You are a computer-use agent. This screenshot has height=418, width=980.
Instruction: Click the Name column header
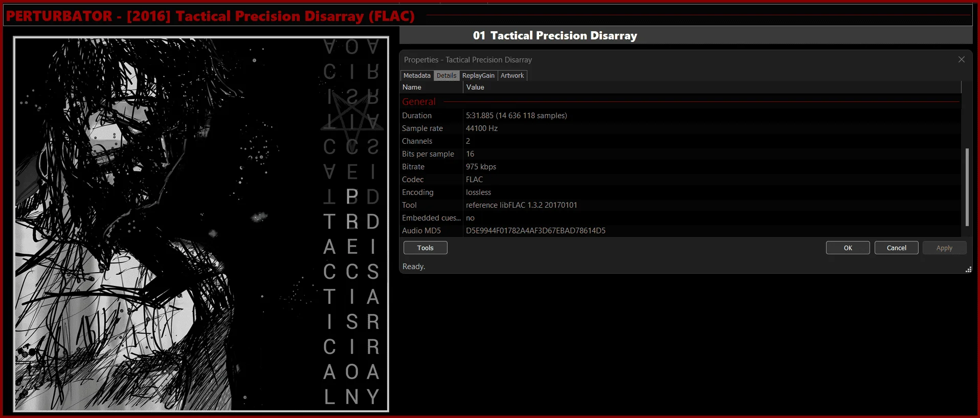(432, 87)
